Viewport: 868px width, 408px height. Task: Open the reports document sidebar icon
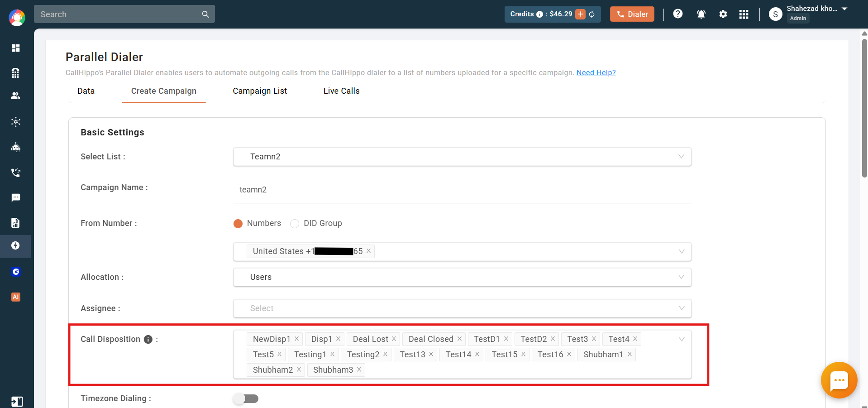[x=16, y=222]
